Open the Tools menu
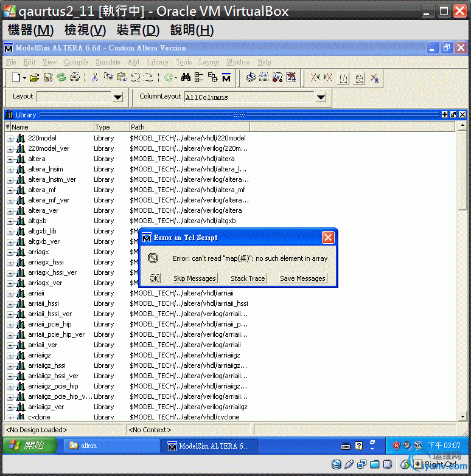 [184, 62]
